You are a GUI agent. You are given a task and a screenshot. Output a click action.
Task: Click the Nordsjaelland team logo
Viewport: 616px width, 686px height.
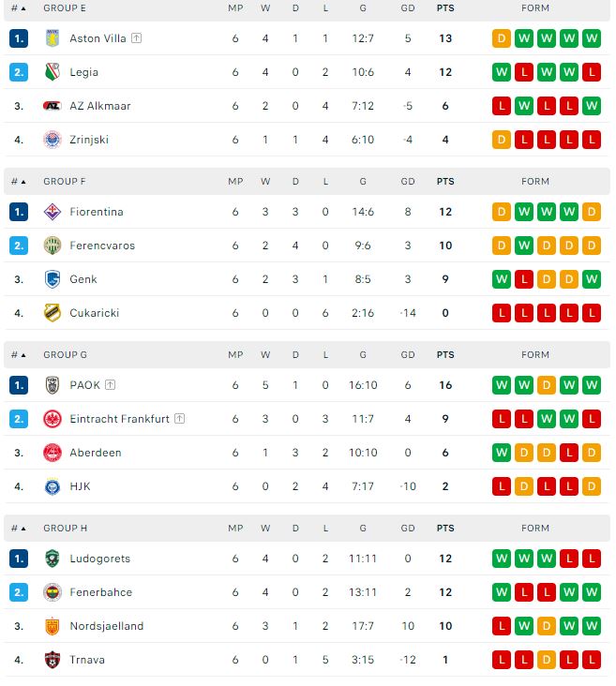[x=52, y=626]
